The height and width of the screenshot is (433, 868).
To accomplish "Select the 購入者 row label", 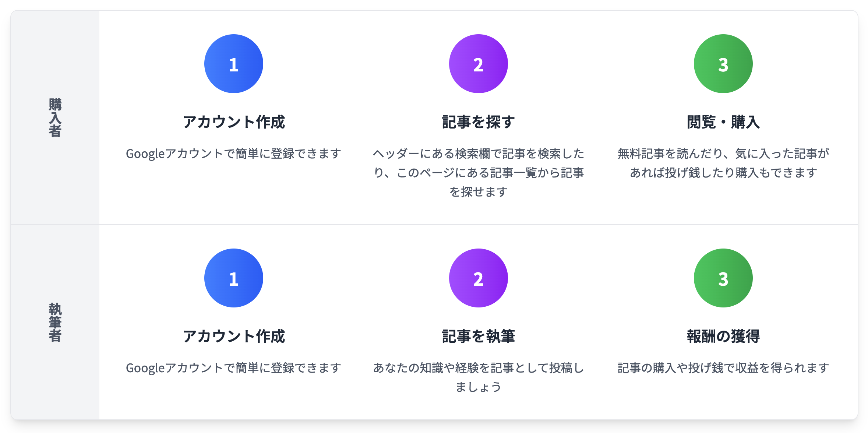I will pos(55,117).
